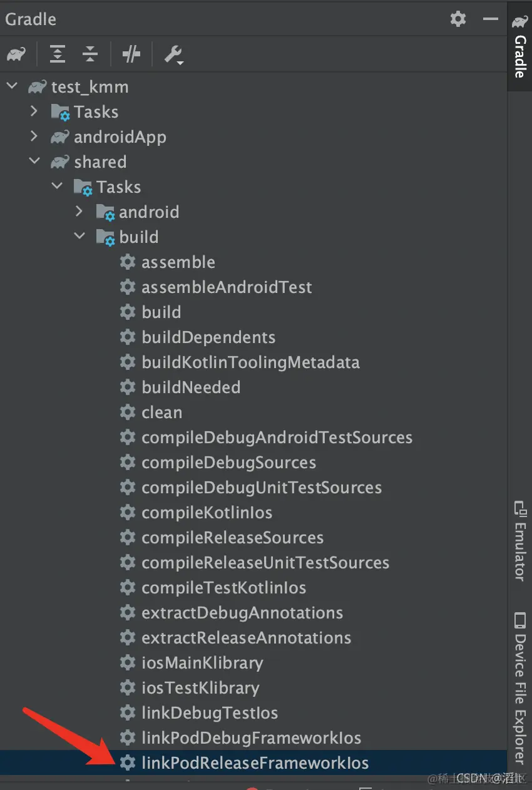The image size is (532, 790).
Task: Open the Emulator side tab
Action: coord(519,540)
